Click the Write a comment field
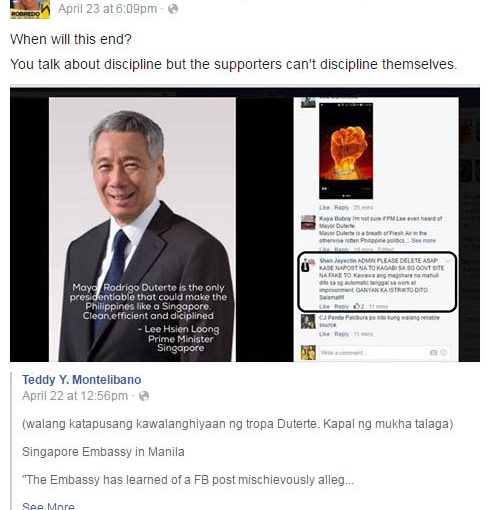491x510 pixels. point(385,353)
